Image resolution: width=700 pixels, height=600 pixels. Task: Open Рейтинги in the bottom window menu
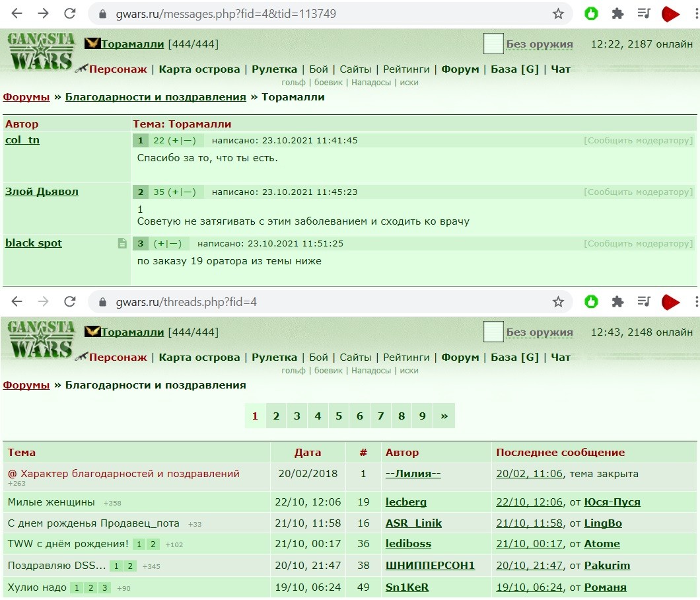coord(406,357)
